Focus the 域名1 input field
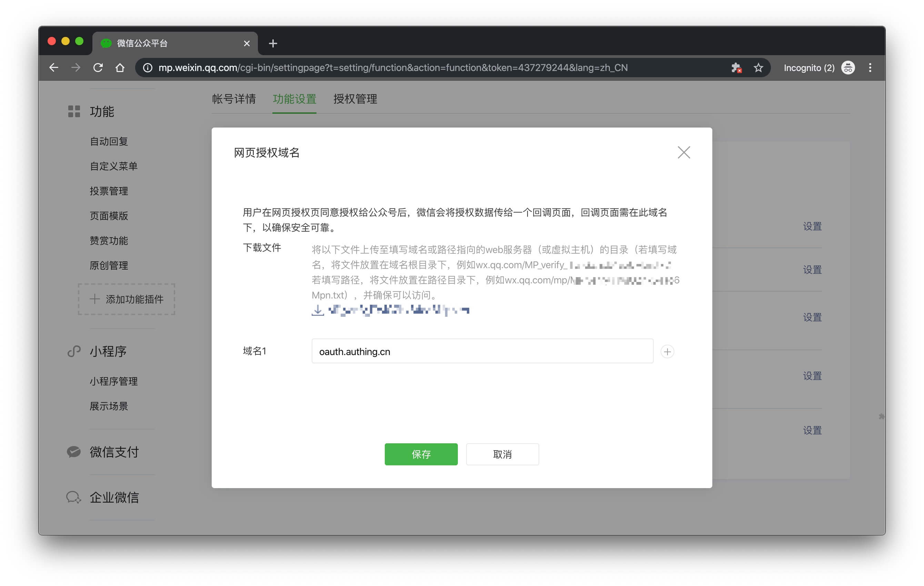Screen dimensions: 924x586 482,351
